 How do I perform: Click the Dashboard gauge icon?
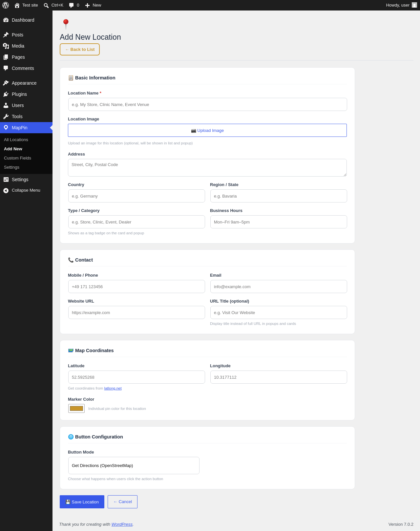(6, 20)
